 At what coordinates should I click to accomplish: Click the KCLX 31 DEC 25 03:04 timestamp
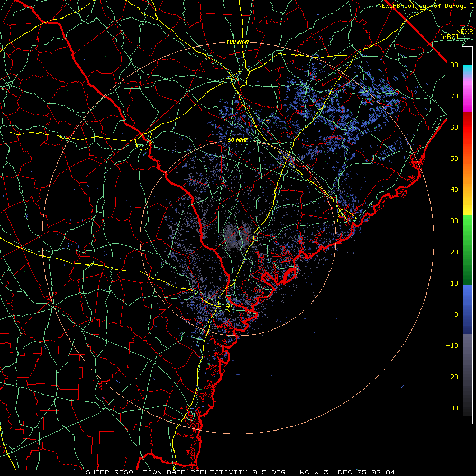click(x=347, y=472)
